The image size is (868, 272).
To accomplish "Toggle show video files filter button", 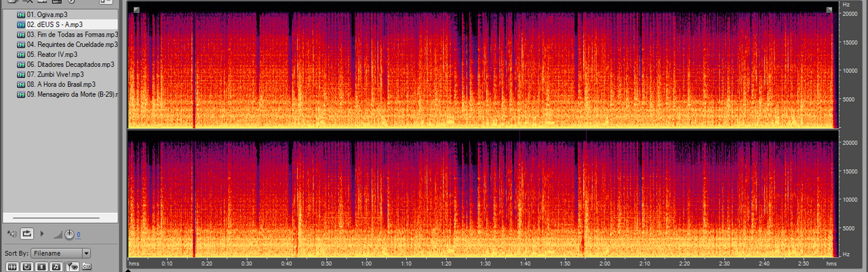I will pos(41,267).
